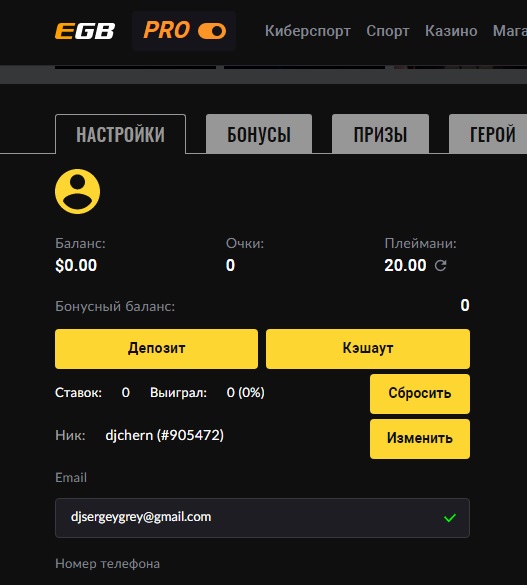527x585 pixels.
Task: Refresh playmoney with the reload icon
Action: [x=440, y=266]
